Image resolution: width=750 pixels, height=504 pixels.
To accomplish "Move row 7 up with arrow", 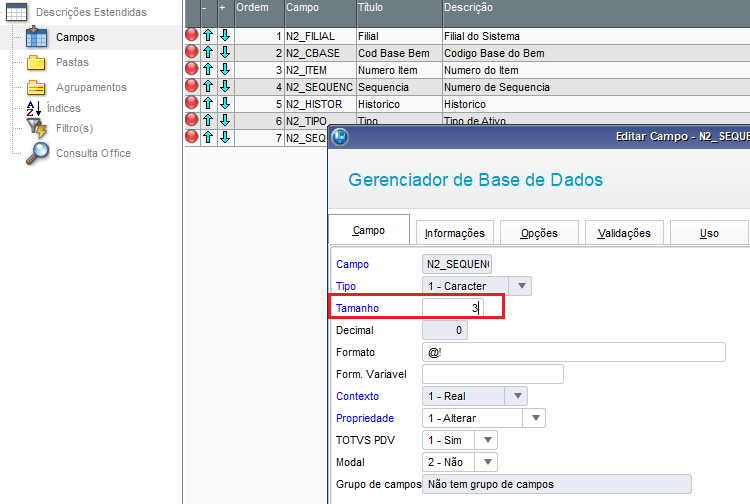I will 208,137.
